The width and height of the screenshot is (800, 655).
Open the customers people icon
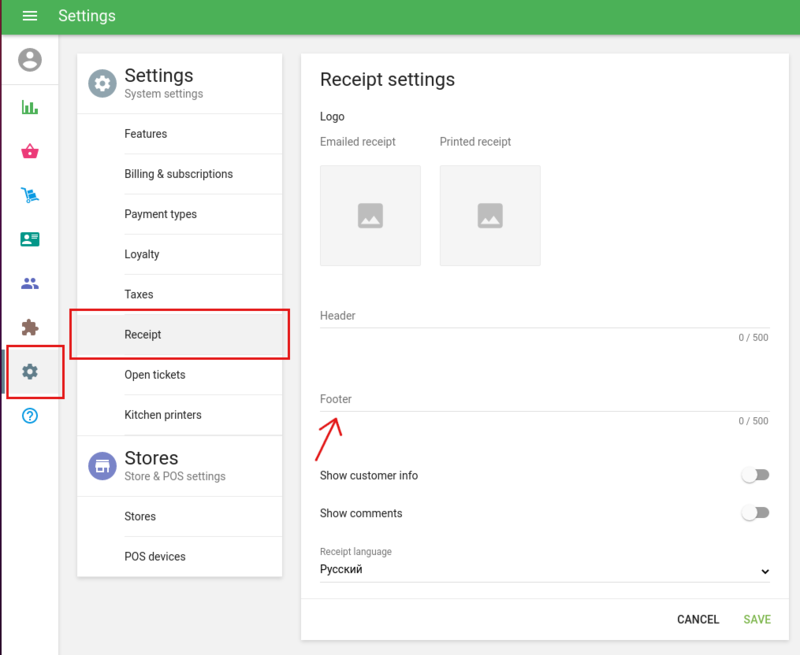click(x=30, y=284)
